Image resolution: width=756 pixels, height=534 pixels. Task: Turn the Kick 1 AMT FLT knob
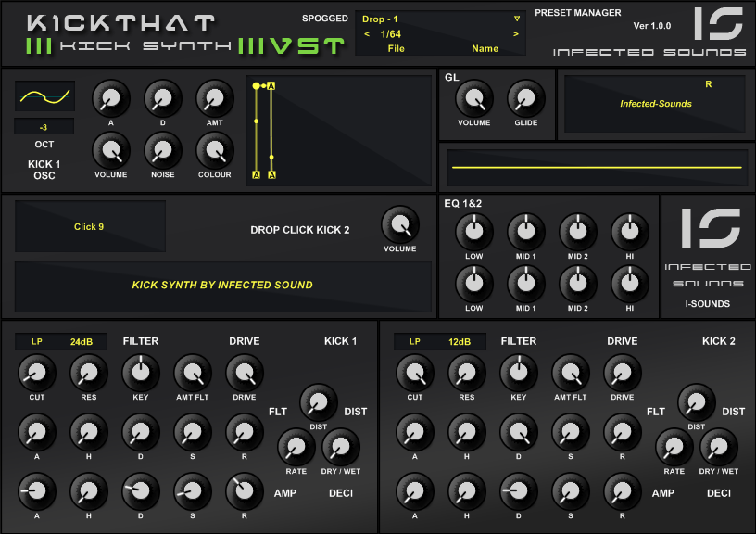click(193, 373)
